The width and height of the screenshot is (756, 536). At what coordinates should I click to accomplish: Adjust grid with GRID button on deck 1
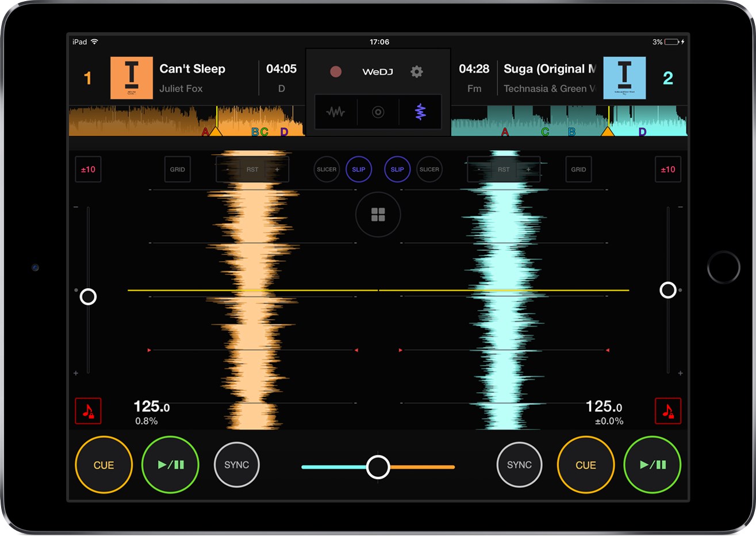pos(177,169)
